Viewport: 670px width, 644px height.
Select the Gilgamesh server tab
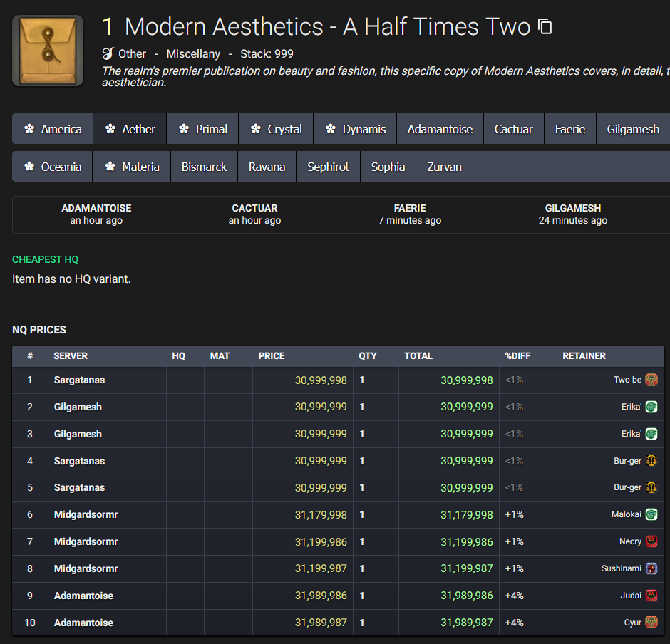pos(633,129)
